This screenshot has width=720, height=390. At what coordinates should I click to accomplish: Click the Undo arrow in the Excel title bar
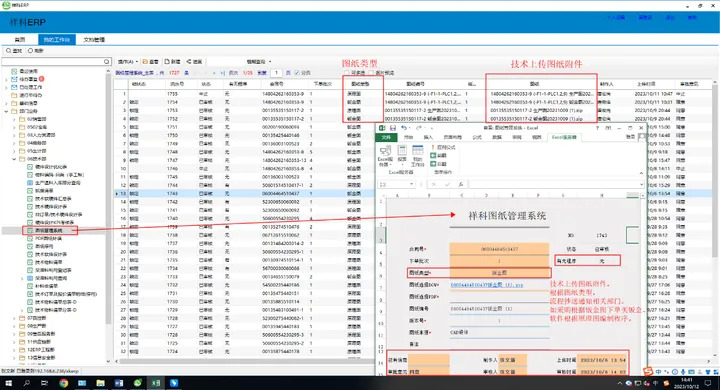point(404,128)
